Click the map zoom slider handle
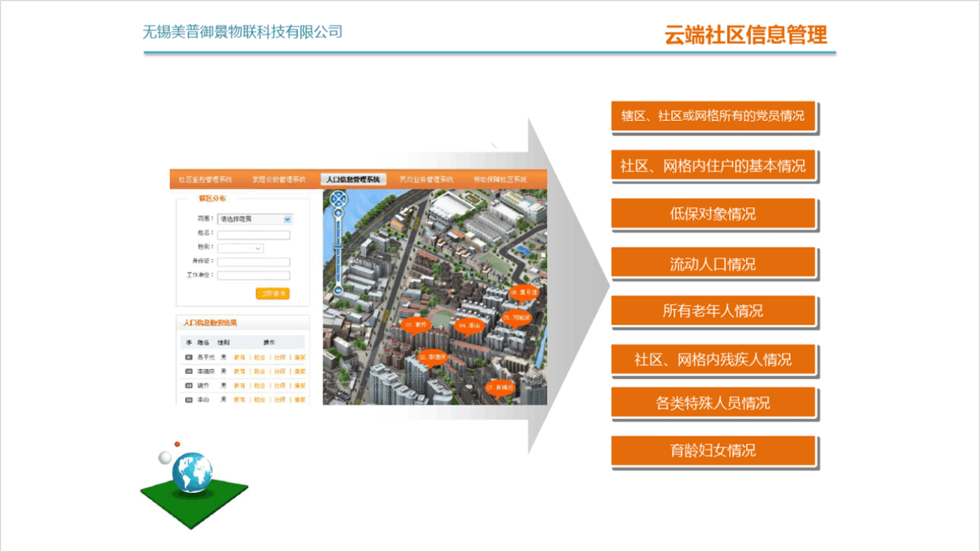Image resolution: width=980 pixels, height=552 pixels. tap(338, 246)
